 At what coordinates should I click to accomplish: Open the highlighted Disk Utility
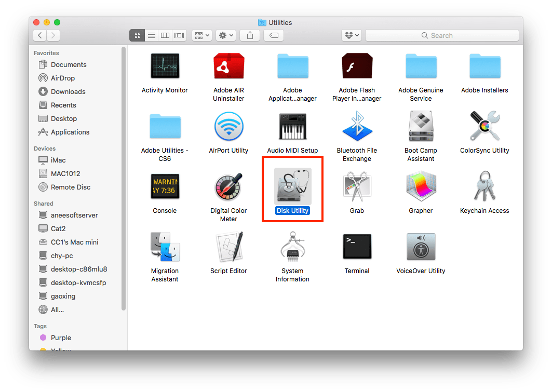tap(292, 187)
